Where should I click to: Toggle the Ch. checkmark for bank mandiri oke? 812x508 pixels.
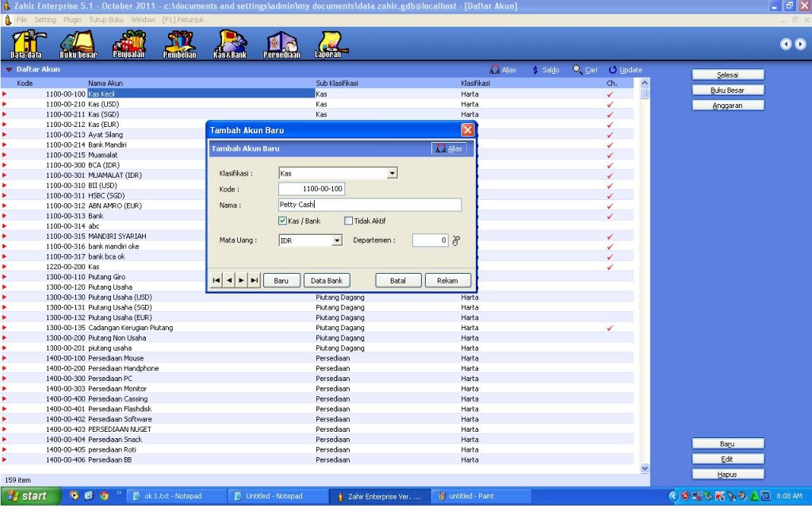point(610,247)
